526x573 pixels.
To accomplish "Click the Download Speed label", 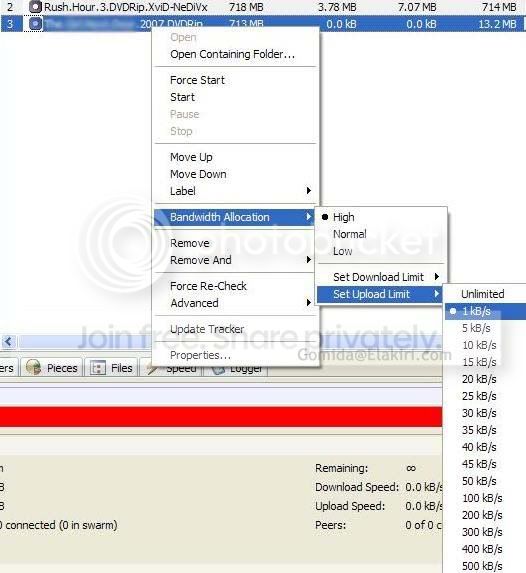I will pos(357,487).
